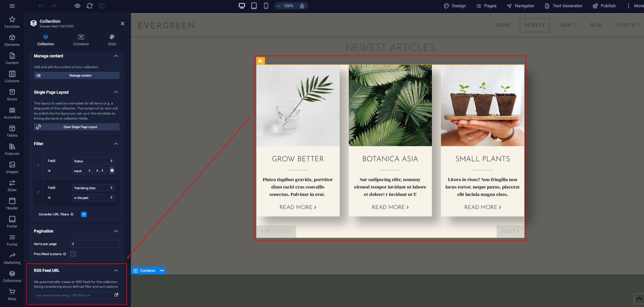Click the undo arrow icon
This screenshot has height=307, width=644.
pos(41,6)
